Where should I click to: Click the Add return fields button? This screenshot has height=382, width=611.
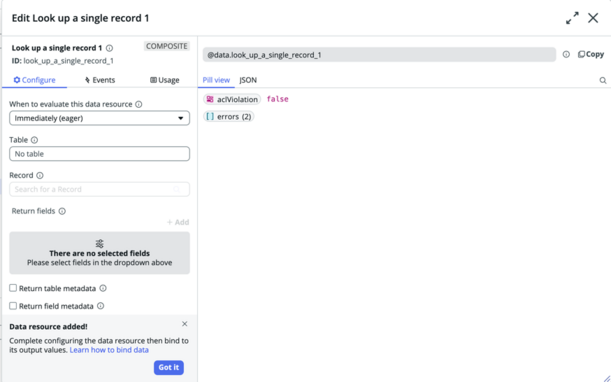pos(178,222)
